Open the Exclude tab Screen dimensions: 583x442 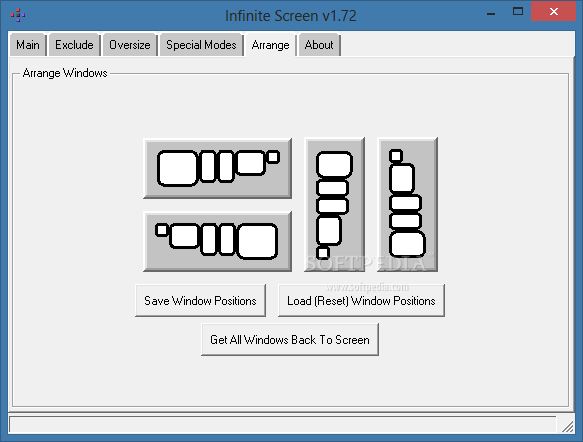(x=74, y=45)
